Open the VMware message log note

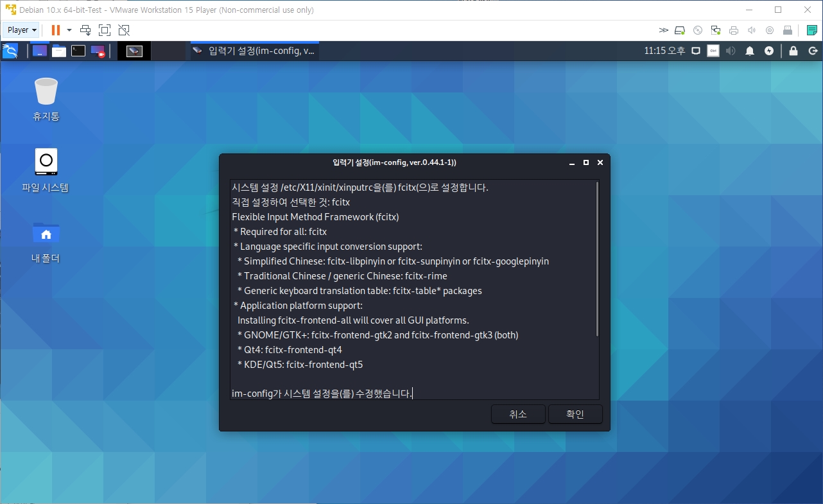point(811,30)
